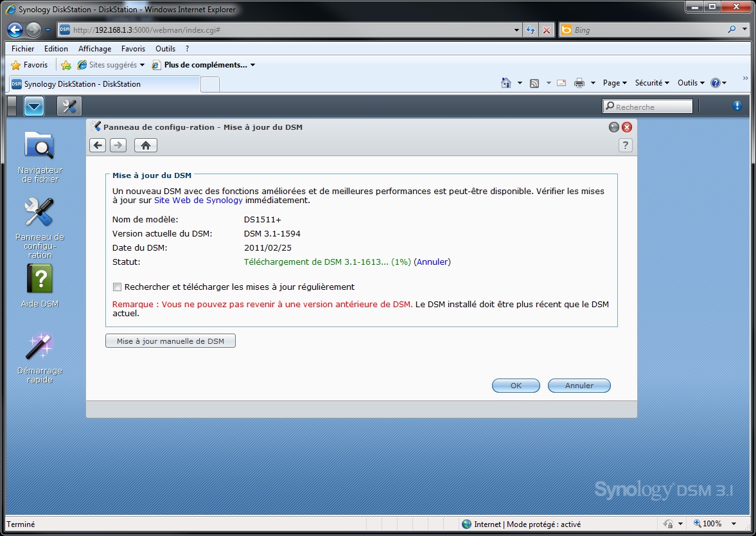
Task: Expand the Page dropdown in IE toolbar
Action: point(615,83)
